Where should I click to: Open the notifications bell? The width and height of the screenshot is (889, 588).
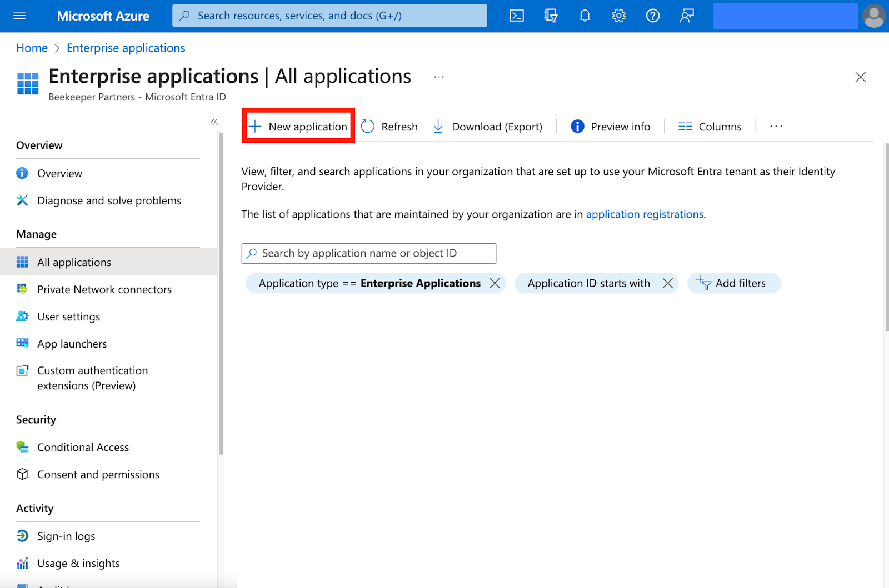[585, 16]
